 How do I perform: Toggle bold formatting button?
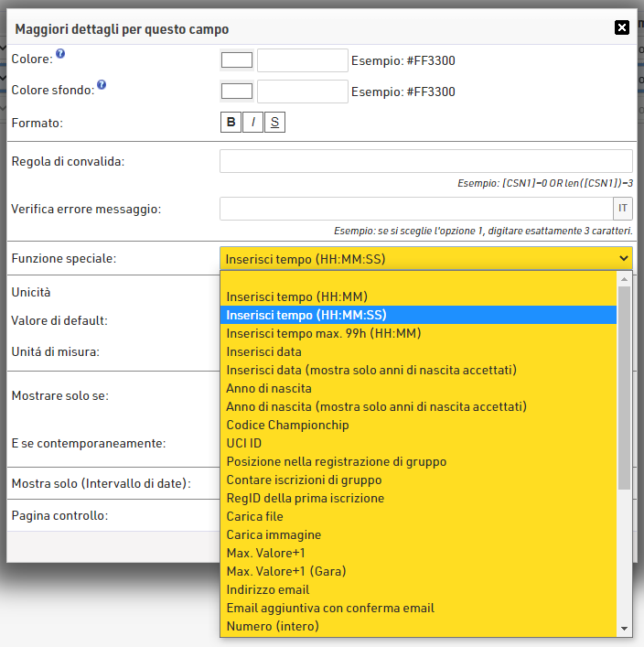click(231, 123)
